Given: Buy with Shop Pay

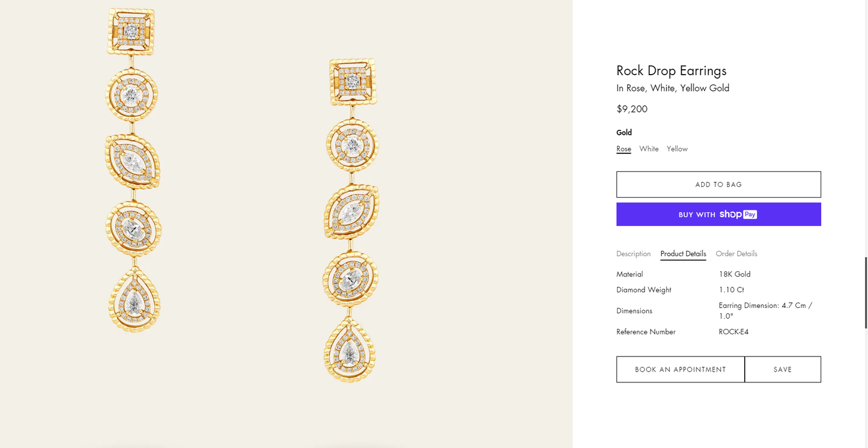Looking at the screenshot, I should tap(718, 215).
